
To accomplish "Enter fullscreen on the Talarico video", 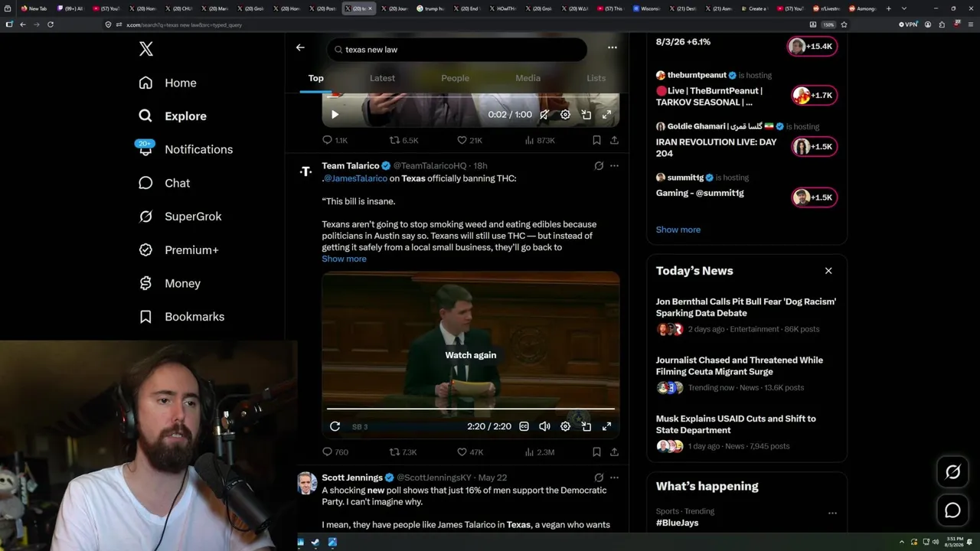I will [x=606, y=426].
